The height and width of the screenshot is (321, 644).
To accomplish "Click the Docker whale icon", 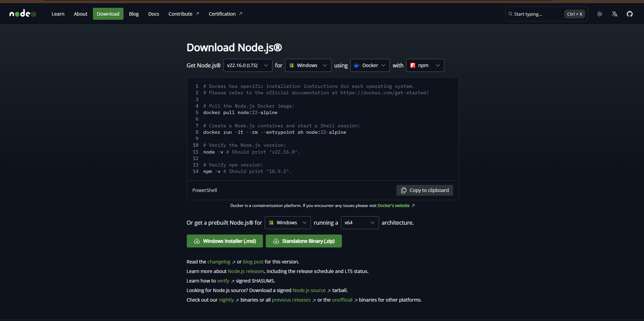I will (x=357, y=65).
